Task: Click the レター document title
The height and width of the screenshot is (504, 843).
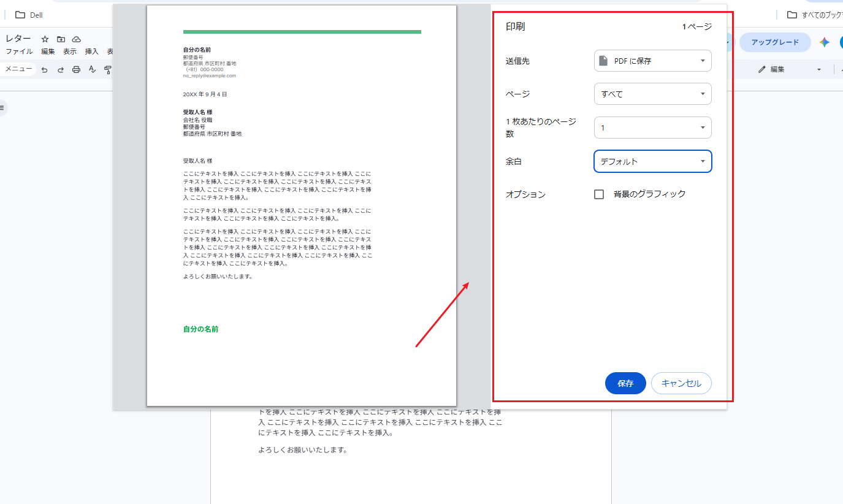Action: pyautogui.click(x=18, y=39)
